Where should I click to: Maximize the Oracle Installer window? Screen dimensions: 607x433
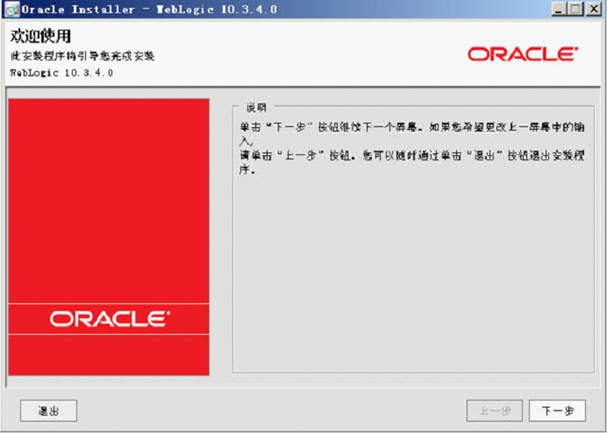pos(576,9)
